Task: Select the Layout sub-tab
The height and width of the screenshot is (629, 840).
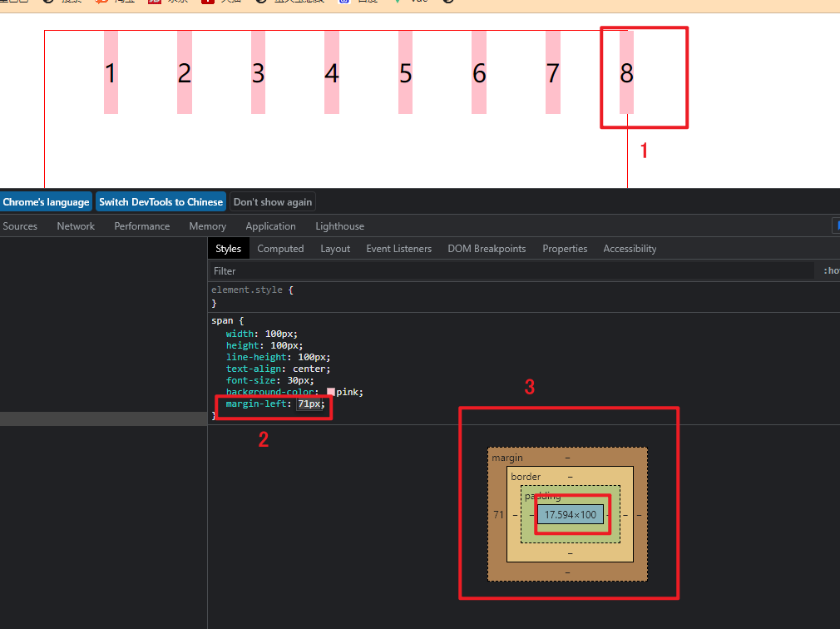Action: click(x=335, y=249)
